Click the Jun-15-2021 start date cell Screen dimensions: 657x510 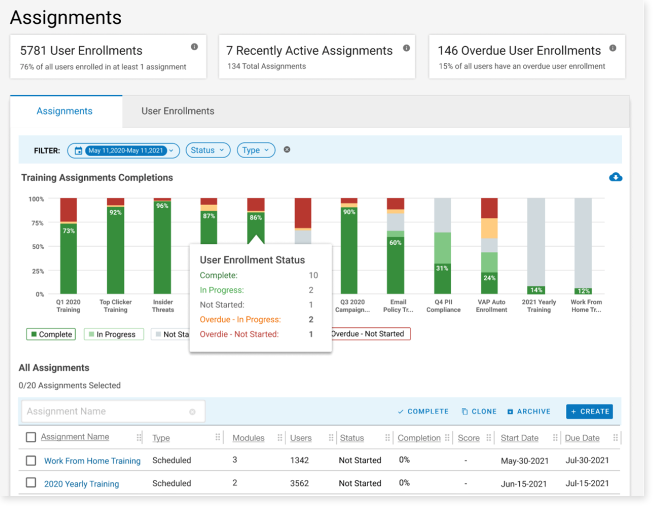524,484
